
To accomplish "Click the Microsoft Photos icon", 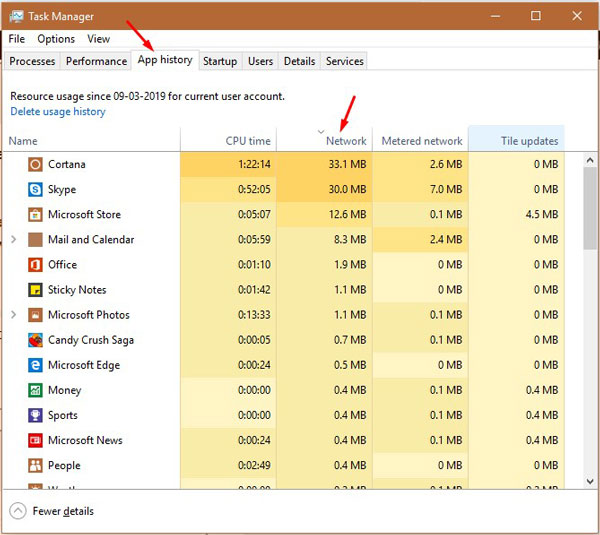I will click(x=35, y=315).
